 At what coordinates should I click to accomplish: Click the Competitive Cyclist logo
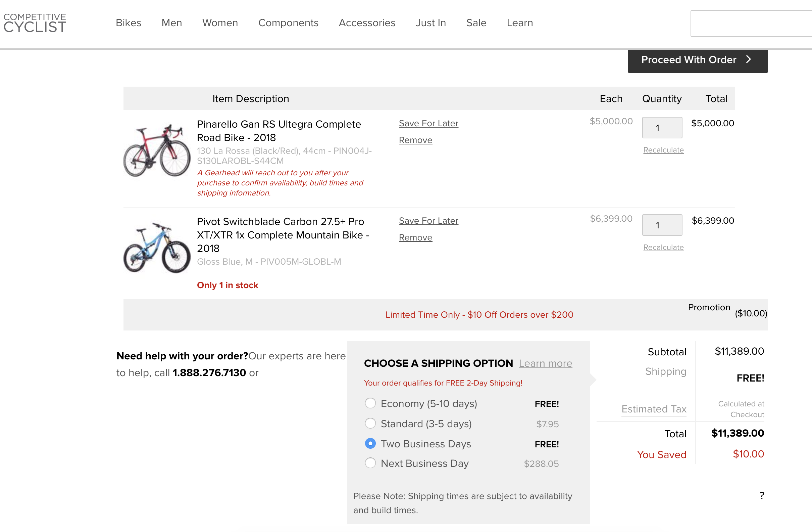35,23
